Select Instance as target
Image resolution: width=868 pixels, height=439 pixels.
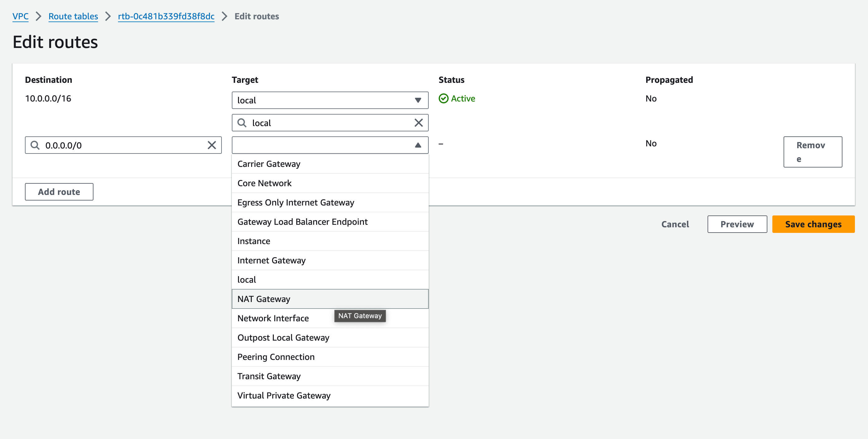330,241
